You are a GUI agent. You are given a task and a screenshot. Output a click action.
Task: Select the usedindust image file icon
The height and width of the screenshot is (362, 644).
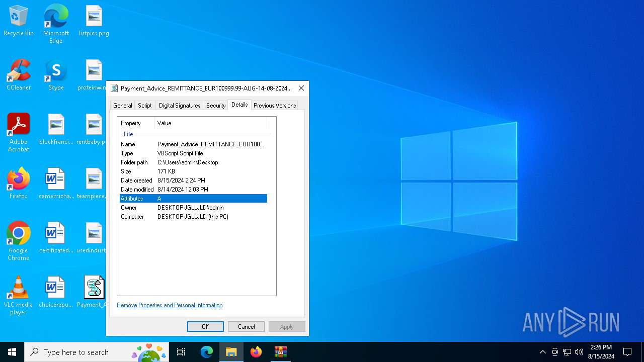click(x=92, y=238)
